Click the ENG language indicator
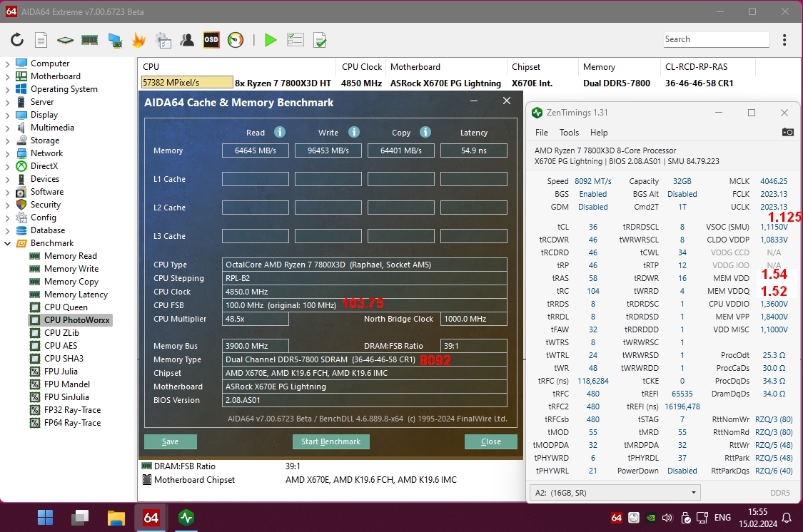This screenshot has height=532, width=803. [x=722, y=518]
